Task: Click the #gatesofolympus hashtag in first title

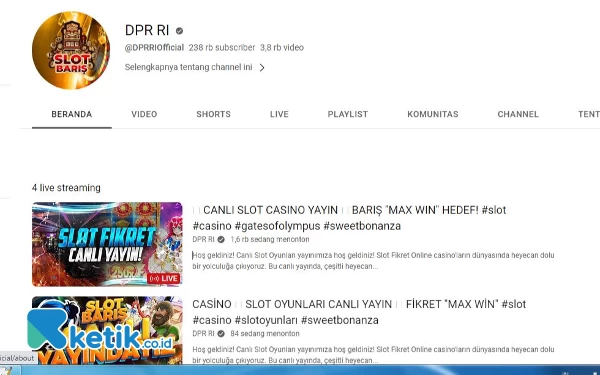Action: point(277,226)
